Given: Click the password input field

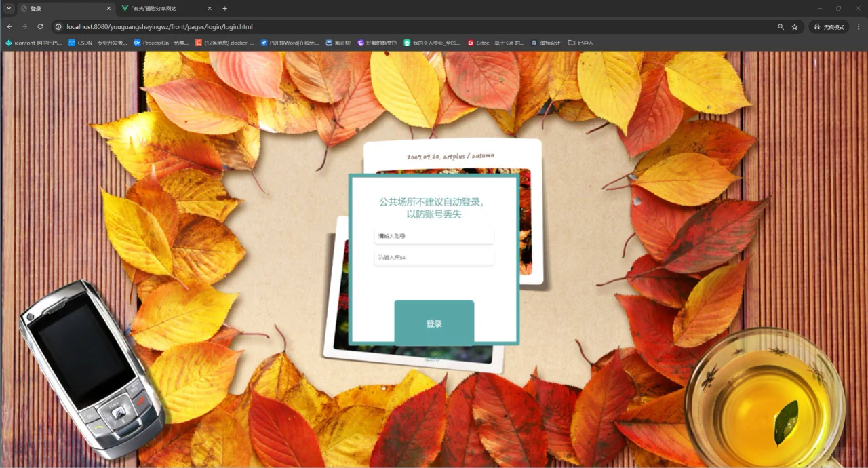Looking at the screenshot, I should coord(434,258).
